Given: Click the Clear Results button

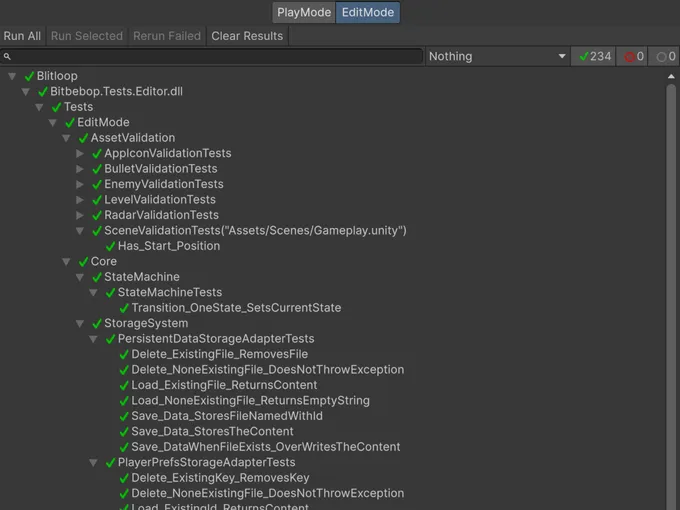Looking at the screenshot, I should [x=247, y=36].
